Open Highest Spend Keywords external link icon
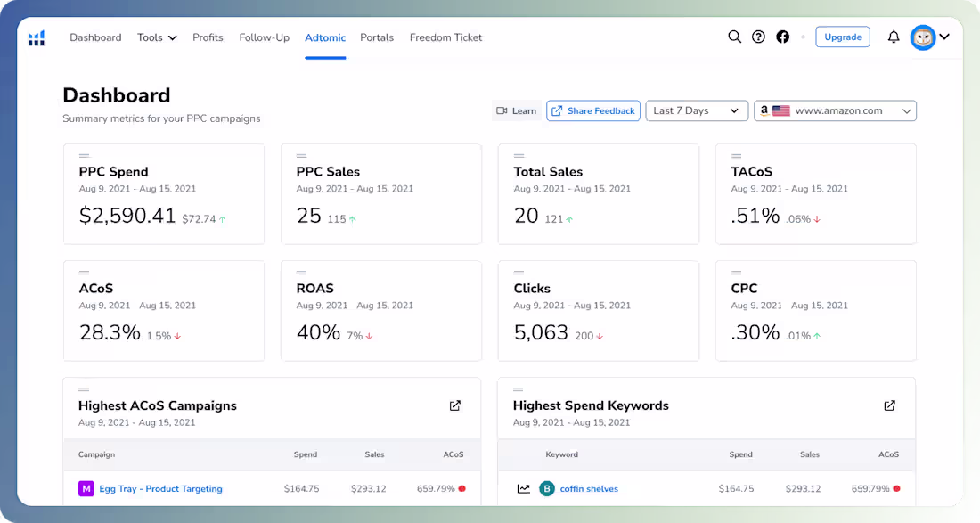This screenshot has width=980, height=523. (x=889, y=405)
